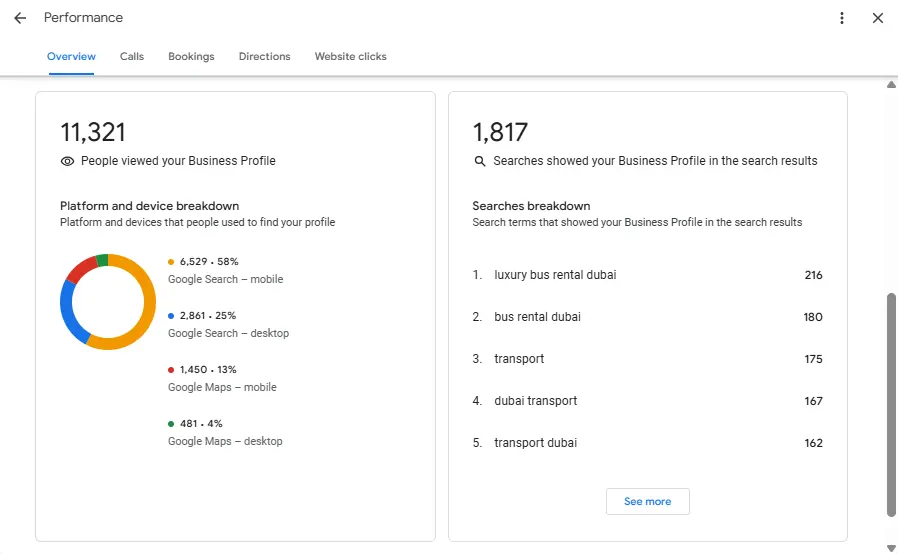
Task: Click the vertical scrollbar thumb
Action: (x=891, y=405)
